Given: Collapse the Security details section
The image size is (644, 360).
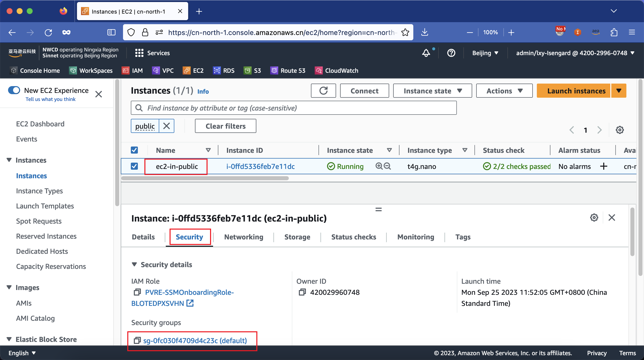Looking at the screenshot, I should coord(134,265).
